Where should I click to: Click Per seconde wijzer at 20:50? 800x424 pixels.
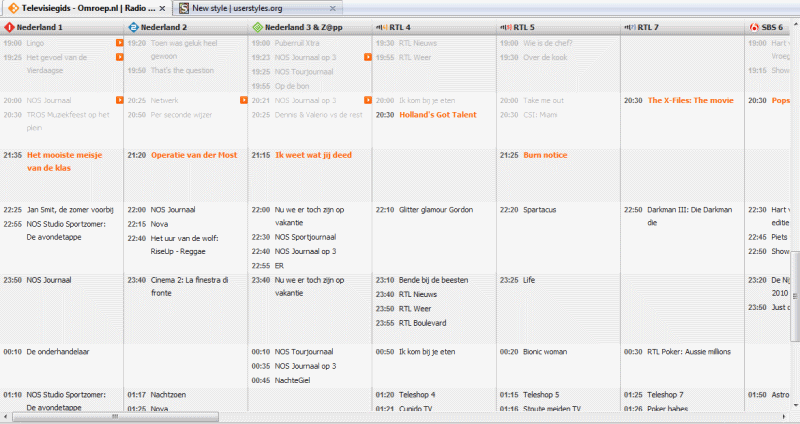[182, 115]
